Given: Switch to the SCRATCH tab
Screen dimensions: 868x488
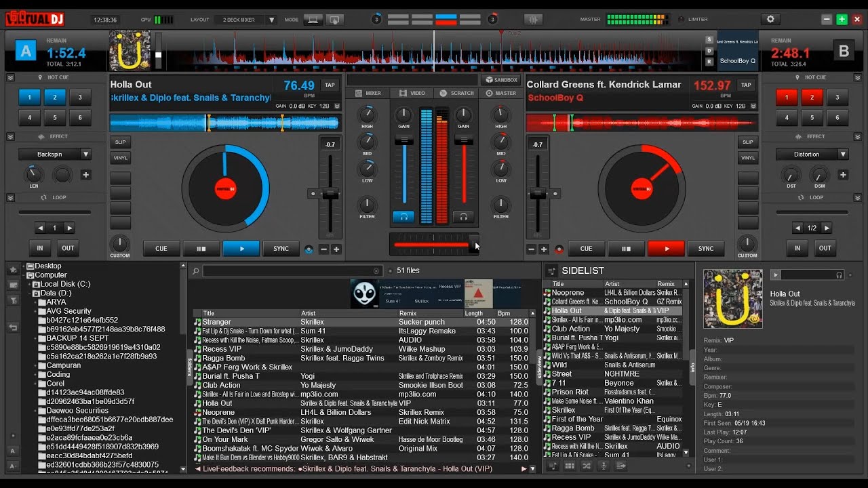Looking at the screenshot, I should [456, 93].
